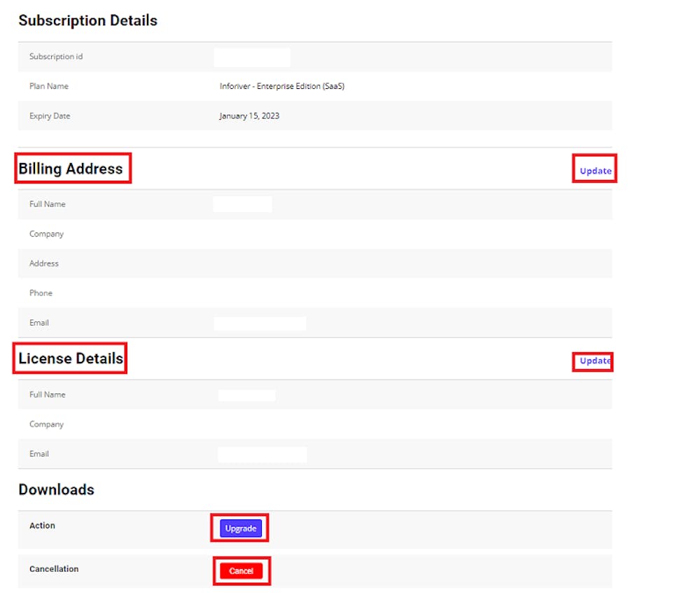Click the Email value under License Details
Screen dimensions: 700x593
(263, 453)
